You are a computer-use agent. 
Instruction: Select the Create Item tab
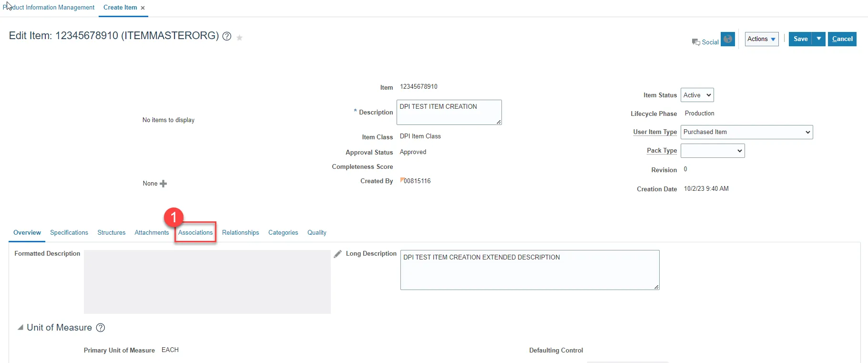coord(120,8)
